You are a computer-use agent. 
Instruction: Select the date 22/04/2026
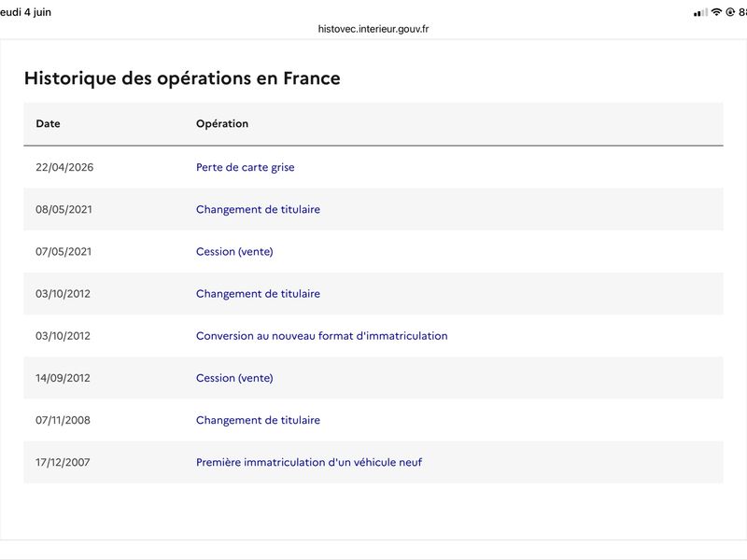64,167
